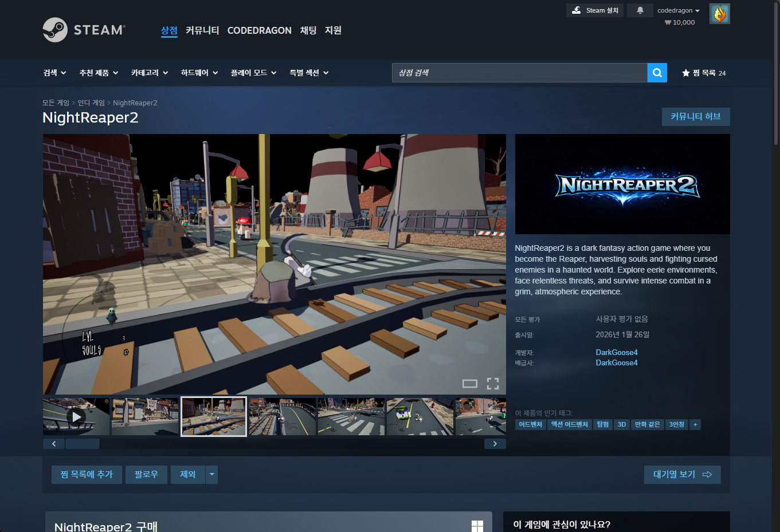Image resolution: width=780 pixels, height=532 pixels.
Task: Select the last partially visible thumbnail
Action: pyautogui.click(x=481, y=416)
